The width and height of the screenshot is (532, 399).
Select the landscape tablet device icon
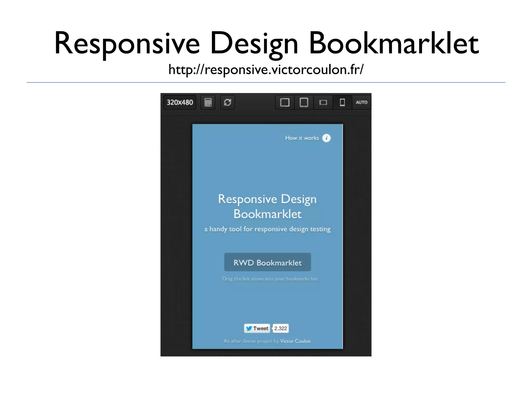pos(285,102)
